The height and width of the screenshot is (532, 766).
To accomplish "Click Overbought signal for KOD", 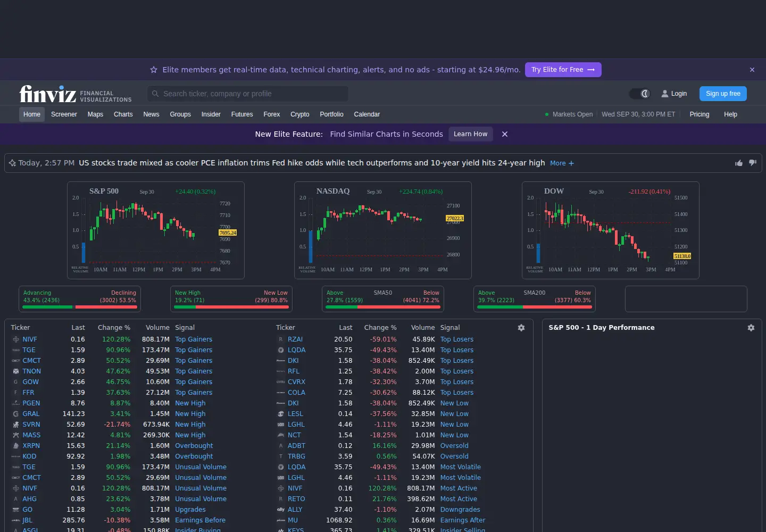I will 194,456.
